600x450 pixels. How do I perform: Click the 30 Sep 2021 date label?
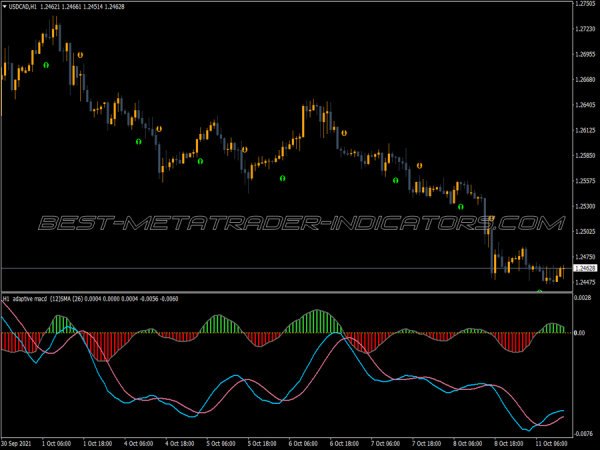16,444
